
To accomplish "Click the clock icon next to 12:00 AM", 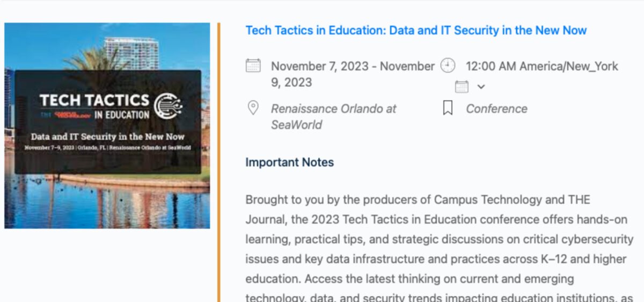I will (448, 66).
